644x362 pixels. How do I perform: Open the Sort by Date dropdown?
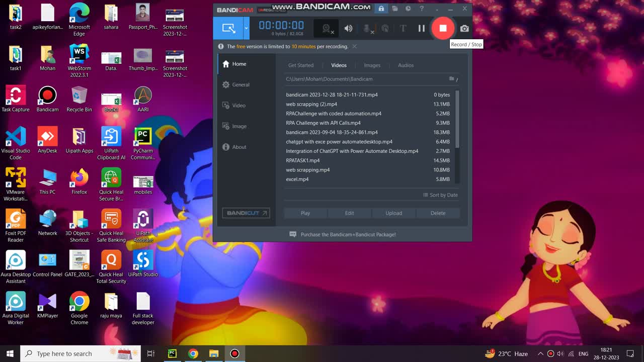[x=440, y=195]
